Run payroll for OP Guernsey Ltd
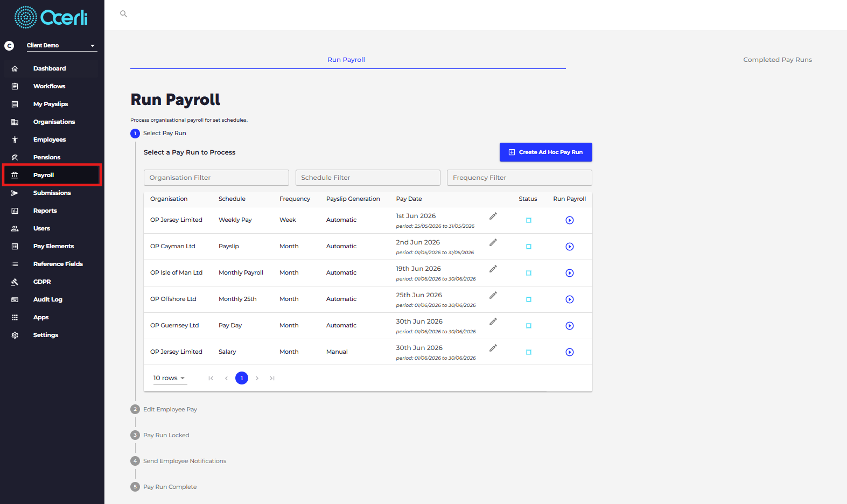Image resolution: width=847 pixels, height=504 pixels. coord(570,326)
